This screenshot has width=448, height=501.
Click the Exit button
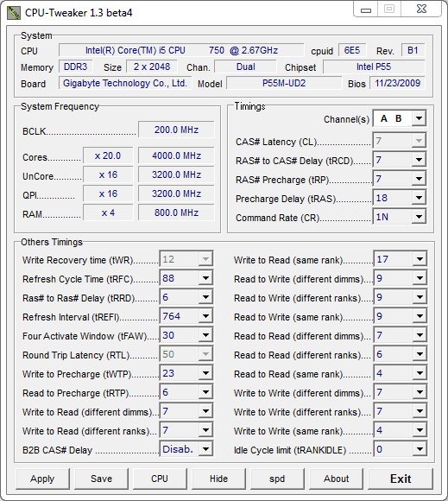(401, 479)
